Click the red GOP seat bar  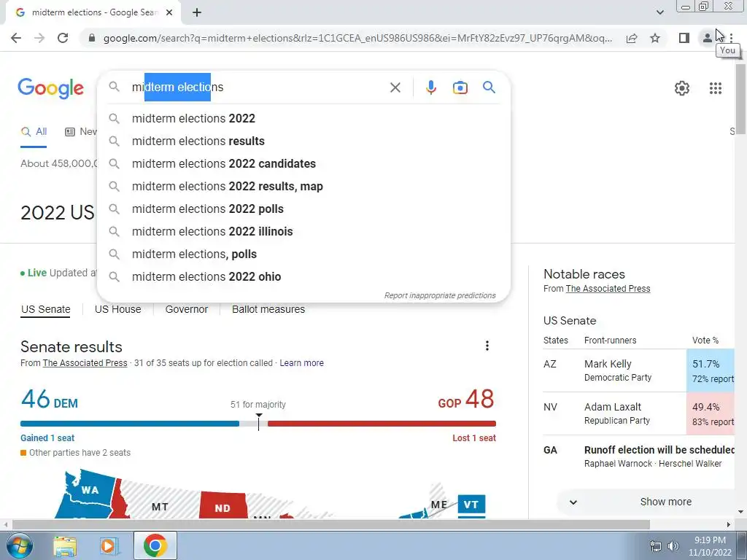[x=382, y=424]
